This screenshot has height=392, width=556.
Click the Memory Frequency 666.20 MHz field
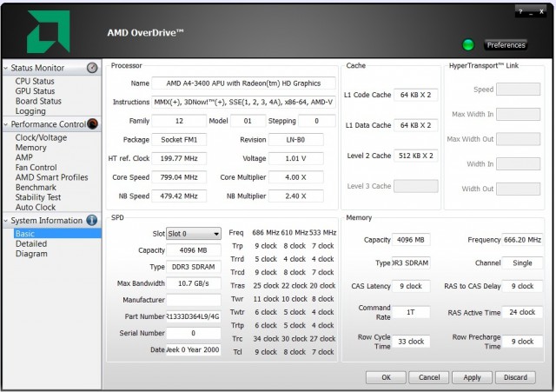coord(522,240)
